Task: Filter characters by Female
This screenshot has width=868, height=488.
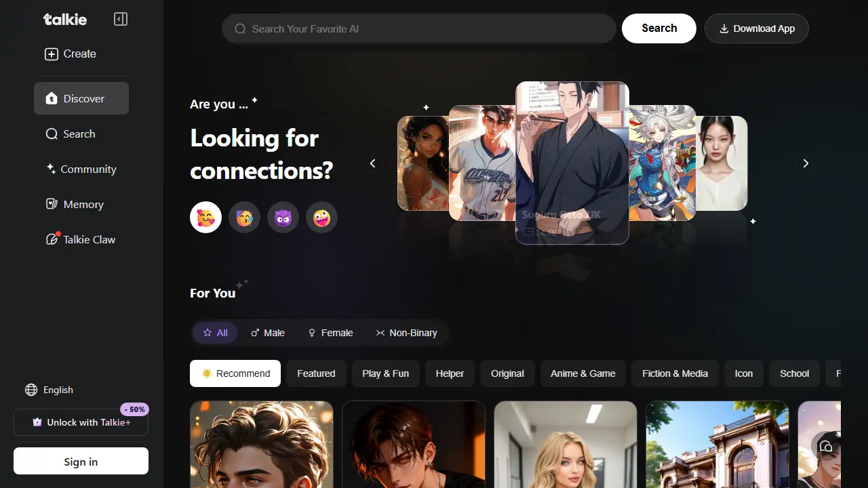Action: click(330, 333)
